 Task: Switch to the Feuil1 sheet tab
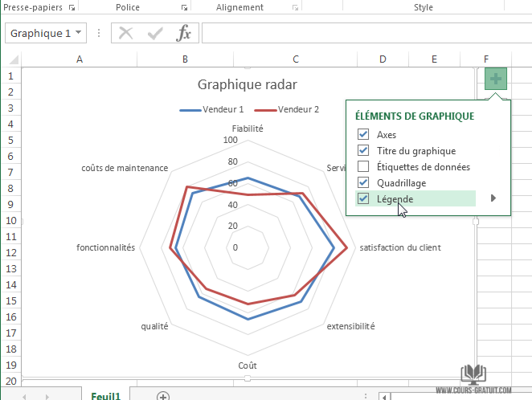tap(105, 395)
